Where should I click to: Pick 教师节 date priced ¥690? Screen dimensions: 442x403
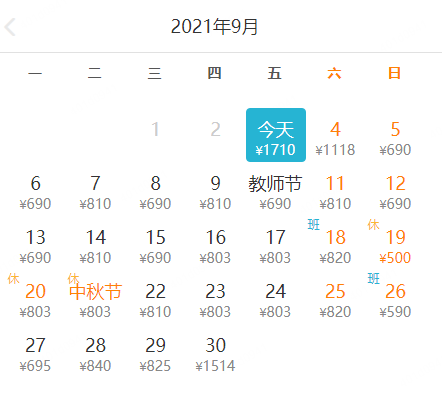tap(275, 192)
